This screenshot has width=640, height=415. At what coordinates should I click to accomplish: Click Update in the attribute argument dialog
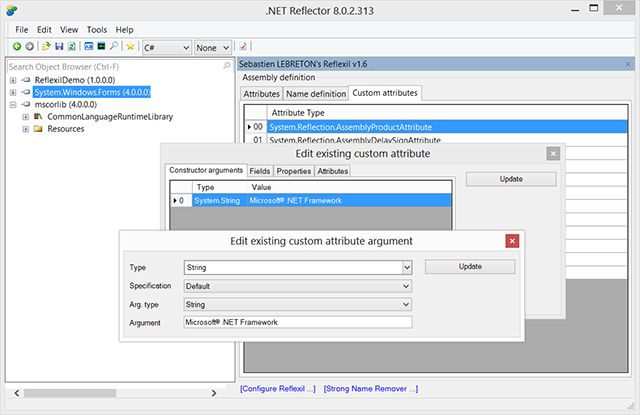[470, 266]
